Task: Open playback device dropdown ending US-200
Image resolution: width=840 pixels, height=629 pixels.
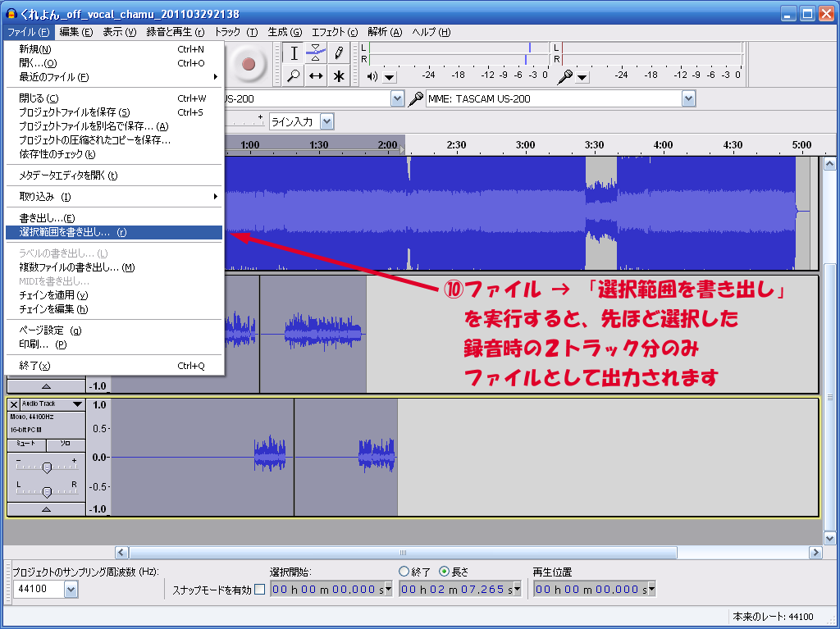Action: coord(397,98)
